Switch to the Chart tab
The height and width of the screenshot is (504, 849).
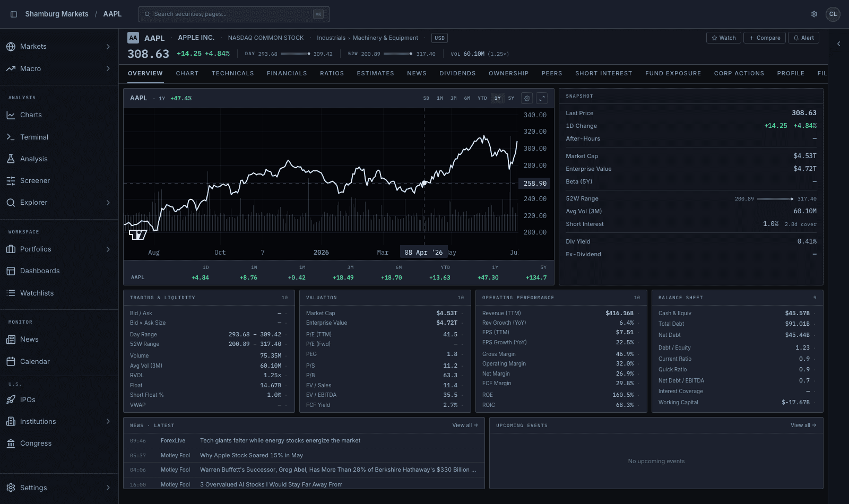tap(187, 73)
